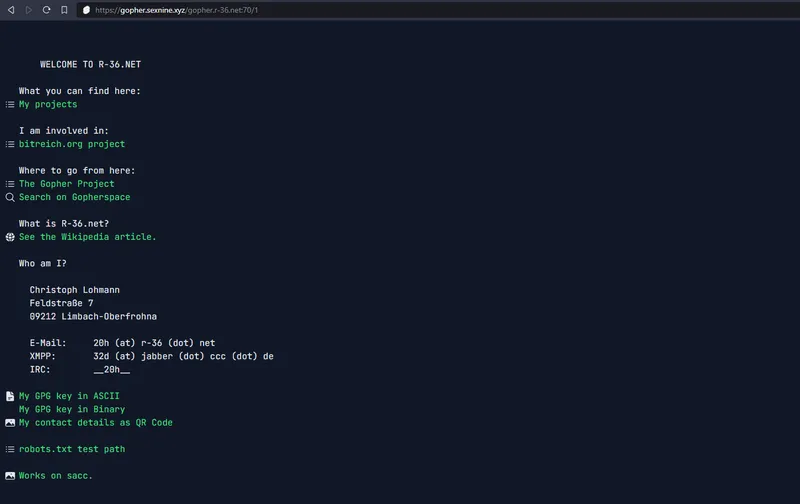The height and width of the screenshot is (504, 800).
Task: Click the shield icon in the address bar
Action: (x=87, y=10)
